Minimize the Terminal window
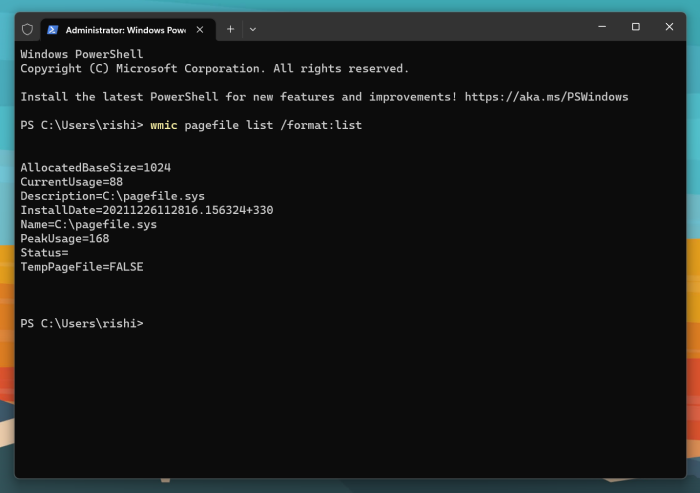The width and height of the screenshot is (700, 493). click(x=602, y=27)
